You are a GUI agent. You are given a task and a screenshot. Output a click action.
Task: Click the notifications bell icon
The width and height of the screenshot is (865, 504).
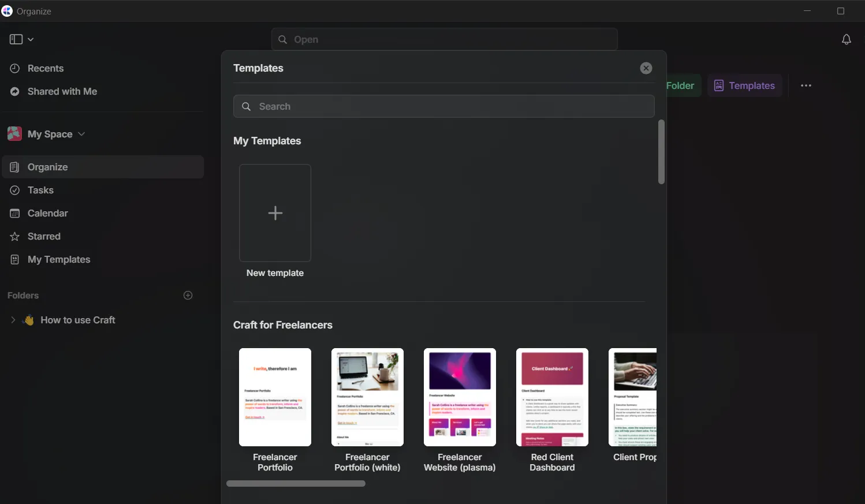pyautogui.click(x=846, y=39)
